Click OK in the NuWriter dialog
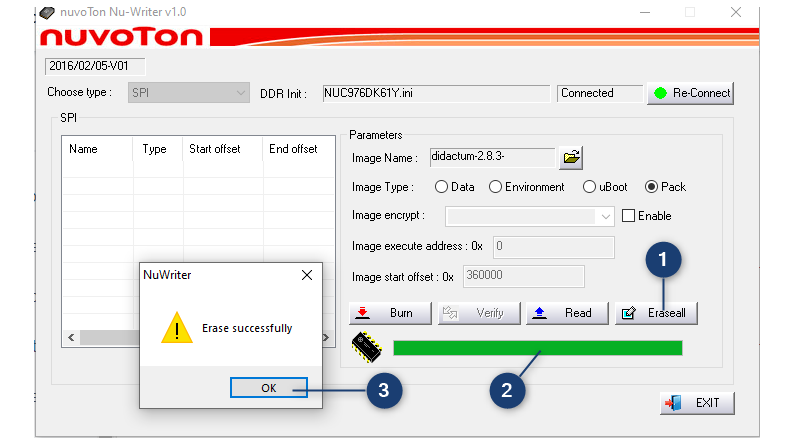800x440 pixels. tap(268, 387)
